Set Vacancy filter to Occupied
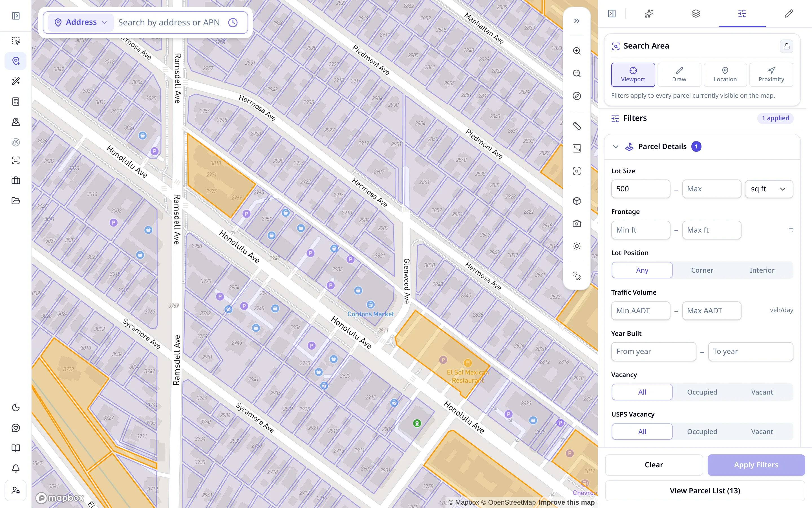The height and width of the screenshot is (508, 812). 702,392
